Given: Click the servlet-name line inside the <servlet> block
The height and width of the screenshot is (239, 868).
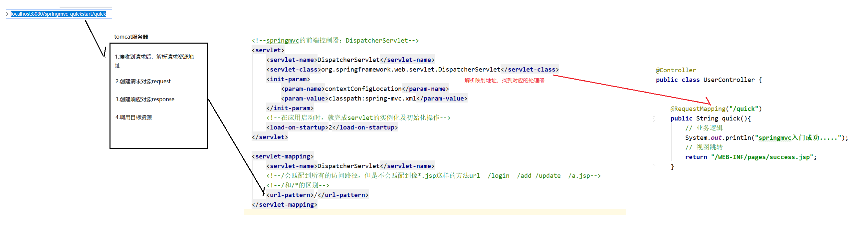Looking at the screenshot, I should 350,60.
